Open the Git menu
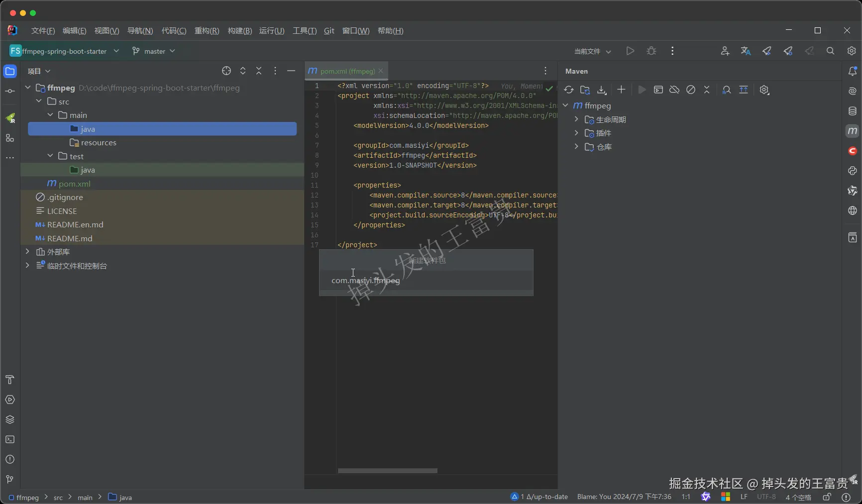 pos(329,30)
